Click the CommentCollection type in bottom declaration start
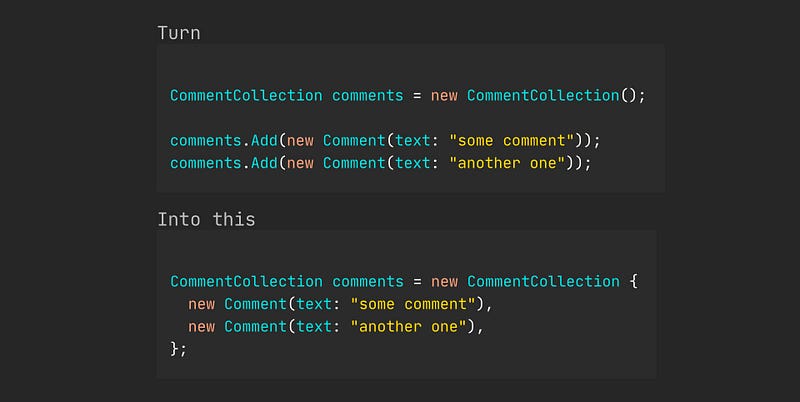Screen dimensions: 800x402 [x=246, y=281]
